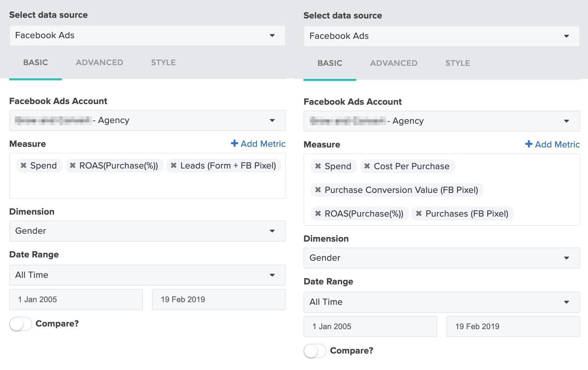
Task: Click Cost Per Purchase tag label
Action: click(x=412, y=166)
